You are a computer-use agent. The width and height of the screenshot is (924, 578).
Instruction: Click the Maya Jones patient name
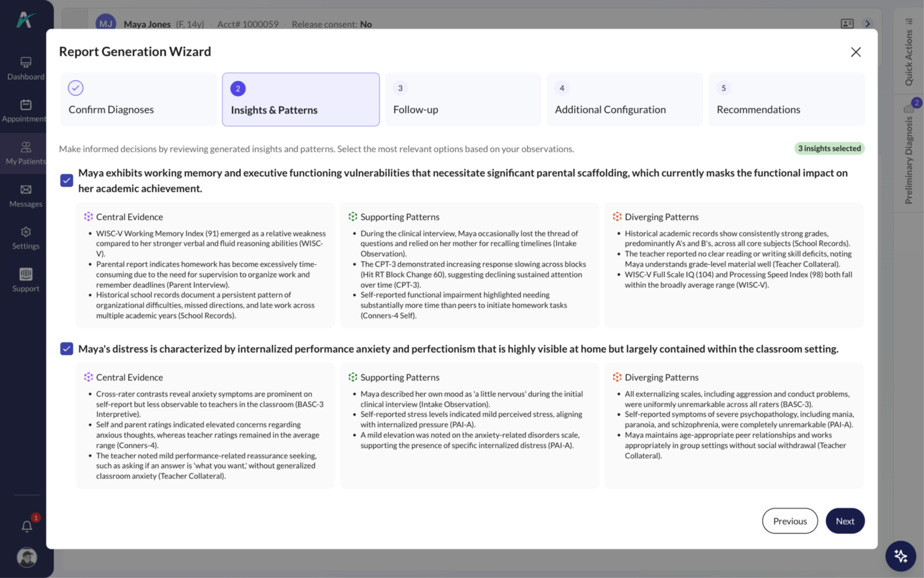click(147, 24)
